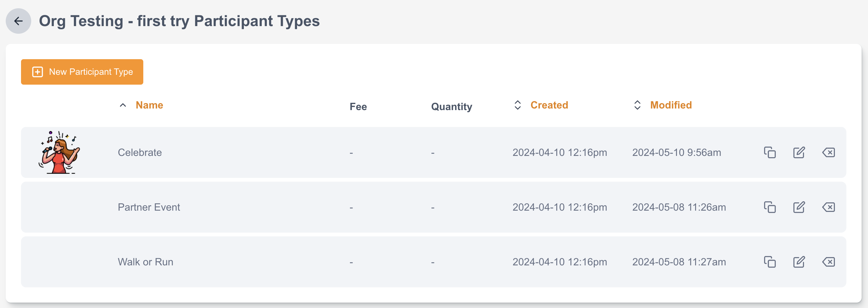The height and width of the screenshot is (308, 868).
Task: Duplicate the Partner Event participant type
Action: [x=770, y=207]
